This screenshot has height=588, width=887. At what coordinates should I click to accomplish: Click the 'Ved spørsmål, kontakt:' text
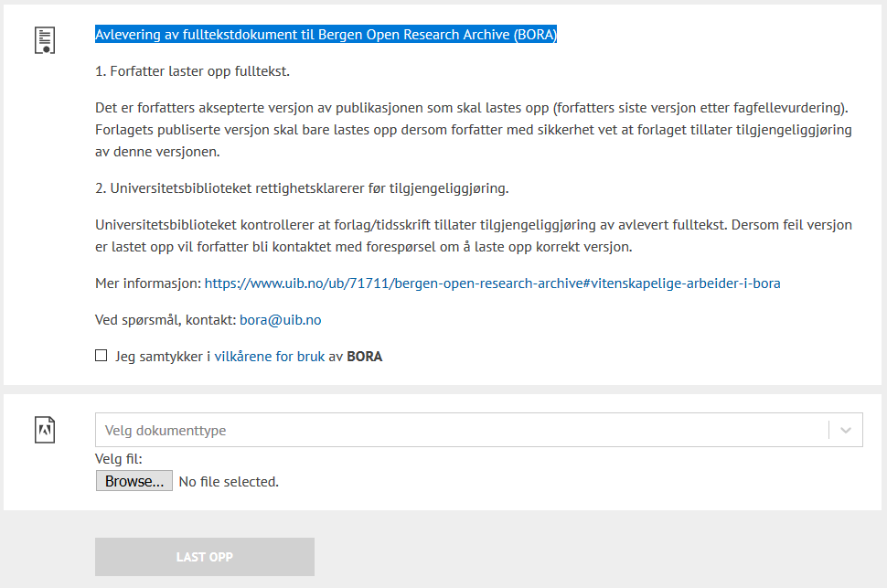coord(166,320)
